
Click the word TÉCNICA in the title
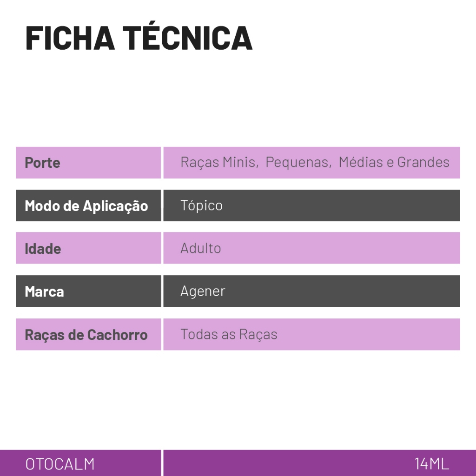coord(188,38)
